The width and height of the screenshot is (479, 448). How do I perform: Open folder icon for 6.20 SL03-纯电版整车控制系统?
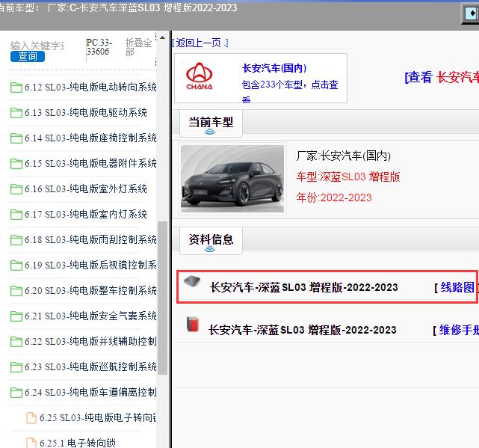(16, 290)
